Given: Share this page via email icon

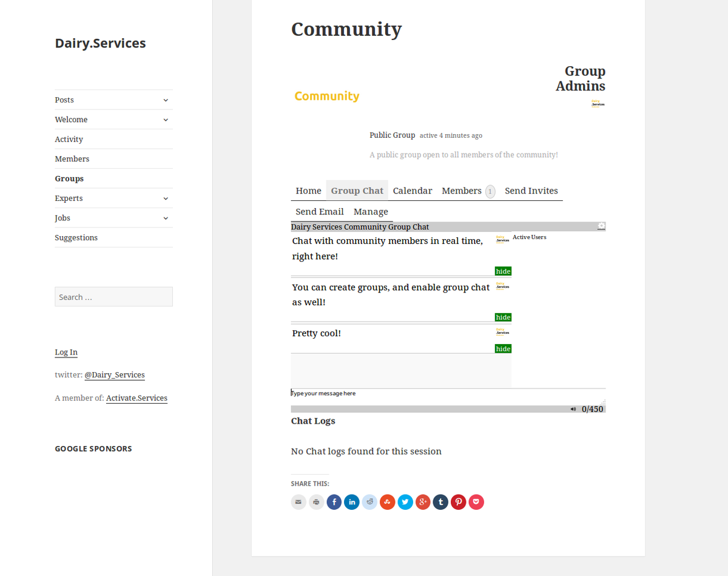Looking at the screenshot, I should coord(298,502).
